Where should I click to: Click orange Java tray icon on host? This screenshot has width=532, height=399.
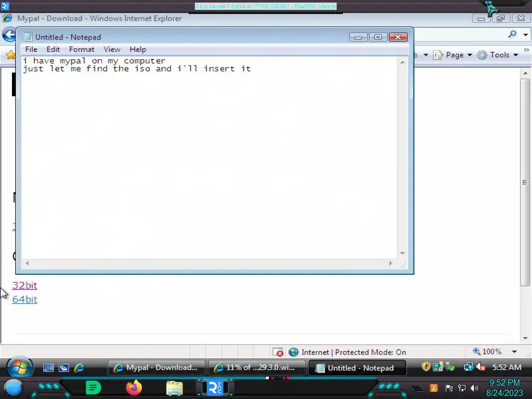pyautogui.click(x=434, y=388)
